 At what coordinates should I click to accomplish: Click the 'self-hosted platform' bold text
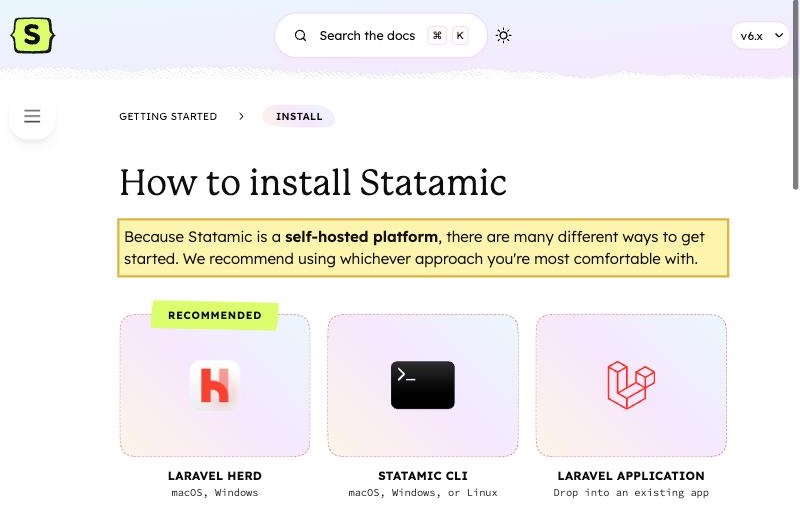coord(361,237)
